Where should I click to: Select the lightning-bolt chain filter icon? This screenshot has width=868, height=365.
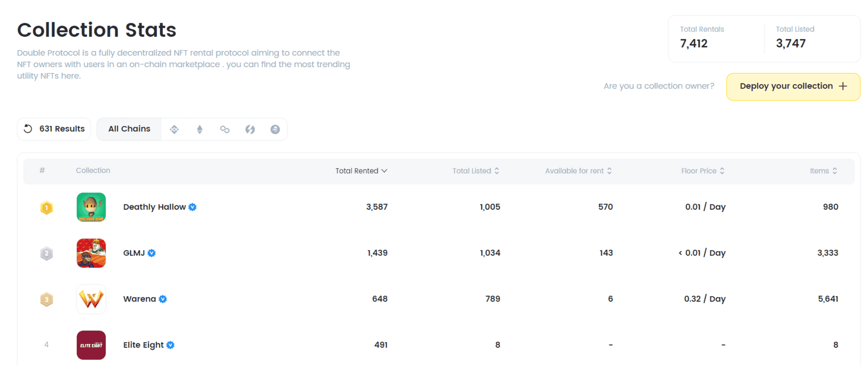(250, 129)
